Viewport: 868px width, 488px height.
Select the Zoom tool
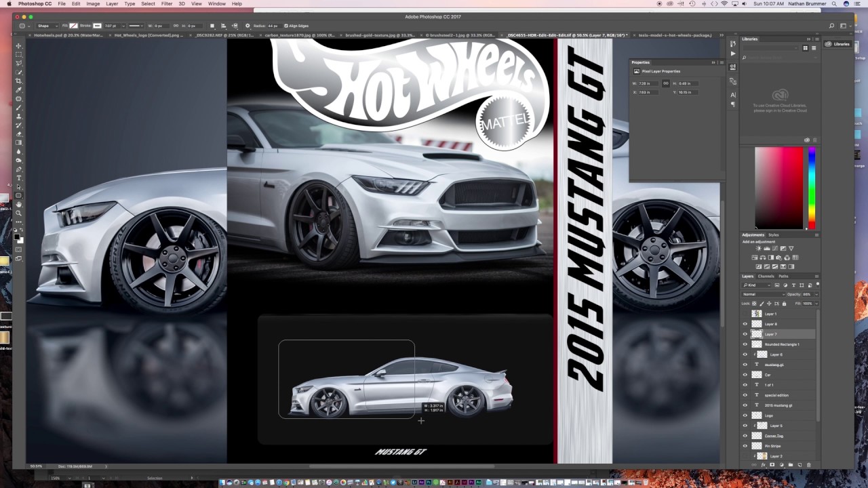pyautogui.click(x=18, y=213)
